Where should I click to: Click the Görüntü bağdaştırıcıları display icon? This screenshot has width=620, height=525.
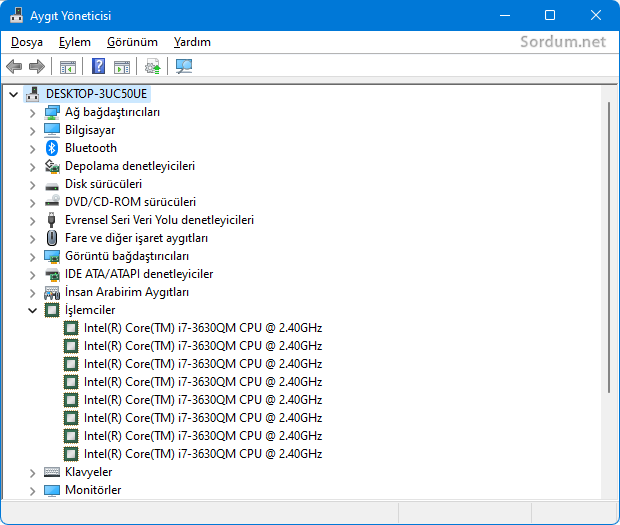coord(52,256)
